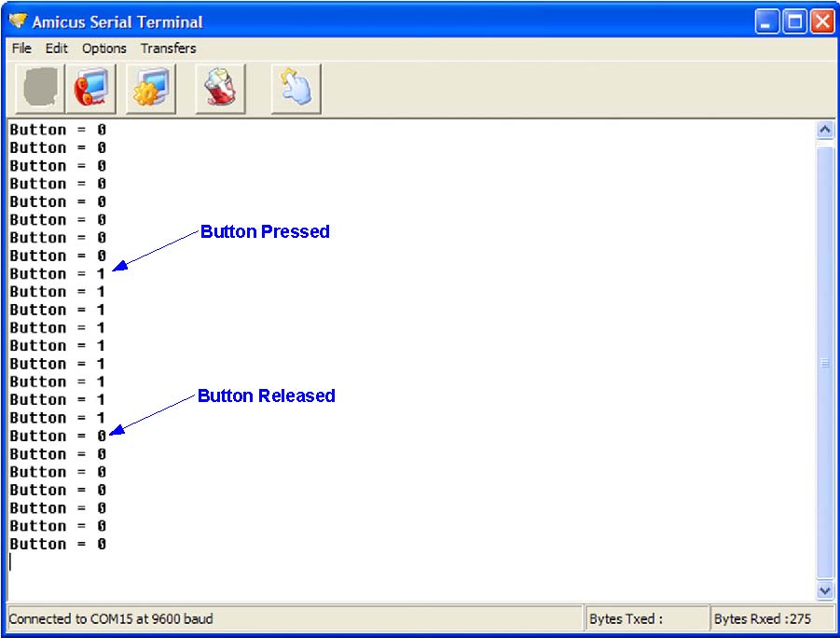Open the port settings gear-monitor icon
The height and width of the screenshot is (638, 840).
151,89
